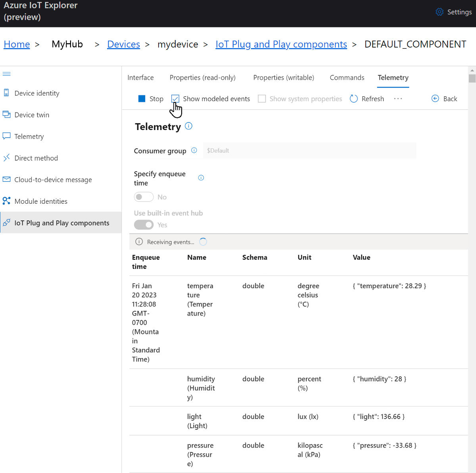The image size is (476, 473).
Task: Open the Interface tab
Action: pos(140,77)
